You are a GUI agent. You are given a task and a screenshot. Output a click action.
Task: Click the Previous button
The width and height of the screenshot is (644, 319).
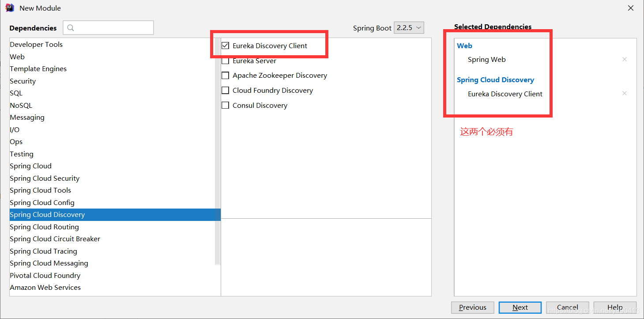tap(472, 308)
